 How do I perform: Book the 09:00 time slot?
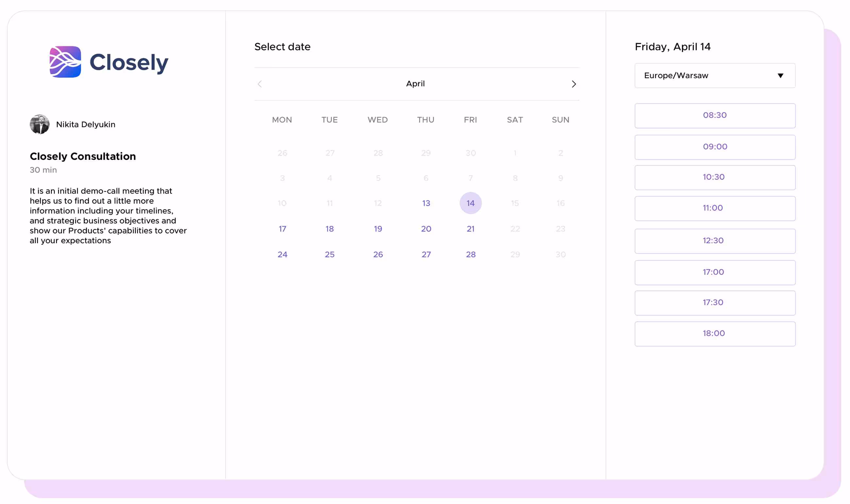[x=715, y=147]
